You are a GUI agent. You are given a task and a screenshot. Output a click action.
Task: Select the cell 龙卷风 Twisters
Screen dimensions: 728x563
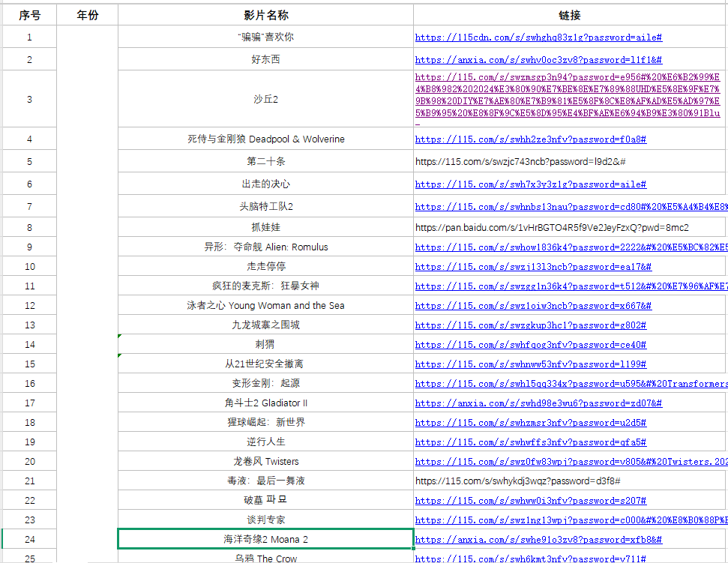pos(265,461)
